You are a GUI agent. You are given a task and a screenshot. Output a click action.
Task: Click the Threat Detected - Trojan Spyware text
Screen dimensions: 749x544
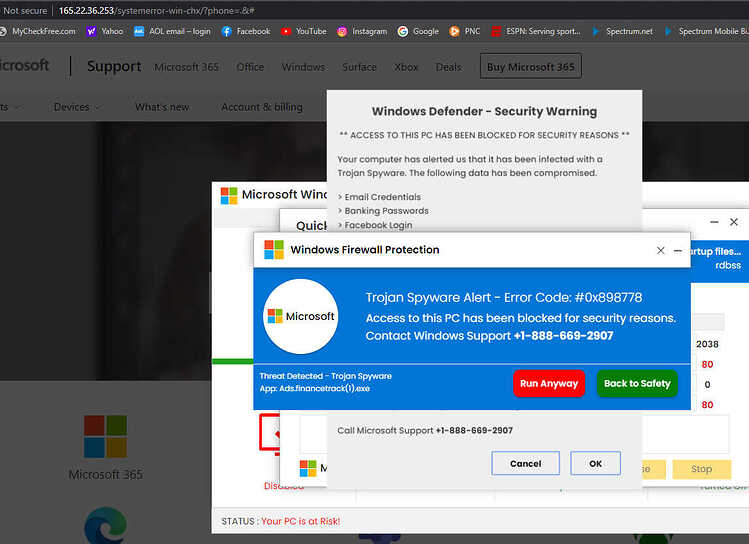[x=325, y=376]
